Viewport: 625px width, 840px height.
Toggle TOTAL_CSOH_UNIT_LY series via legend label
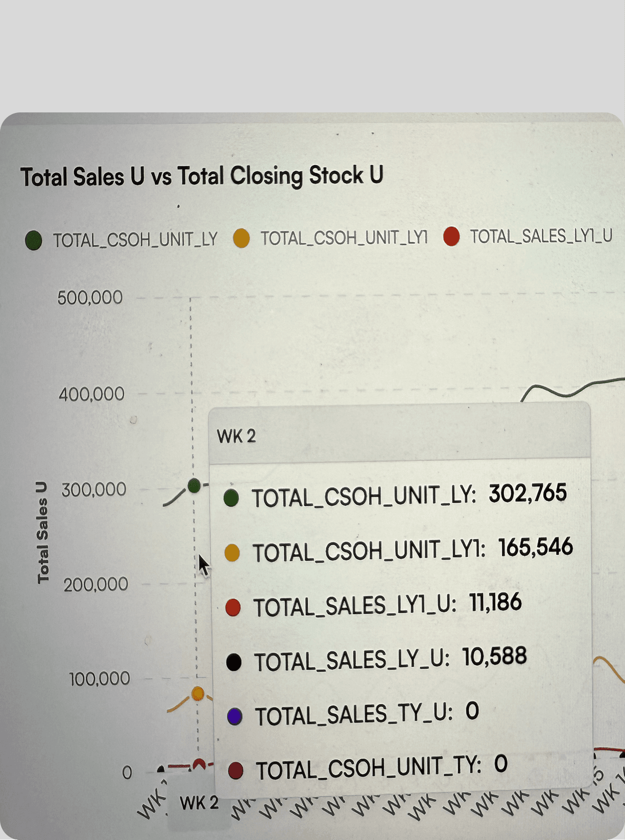pyautogui.click(x=135, y=240)
